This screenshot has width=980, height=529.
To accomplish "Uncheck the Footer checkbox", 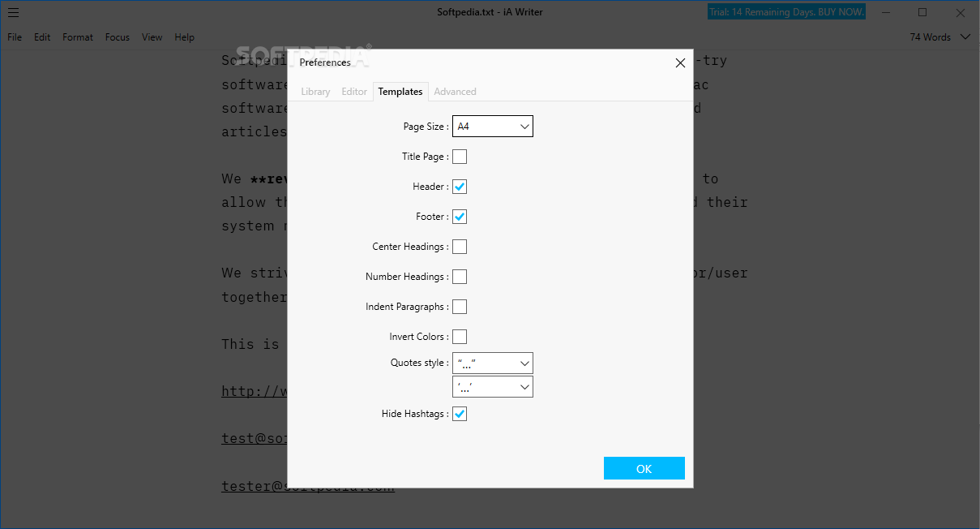I will point(460,217).
